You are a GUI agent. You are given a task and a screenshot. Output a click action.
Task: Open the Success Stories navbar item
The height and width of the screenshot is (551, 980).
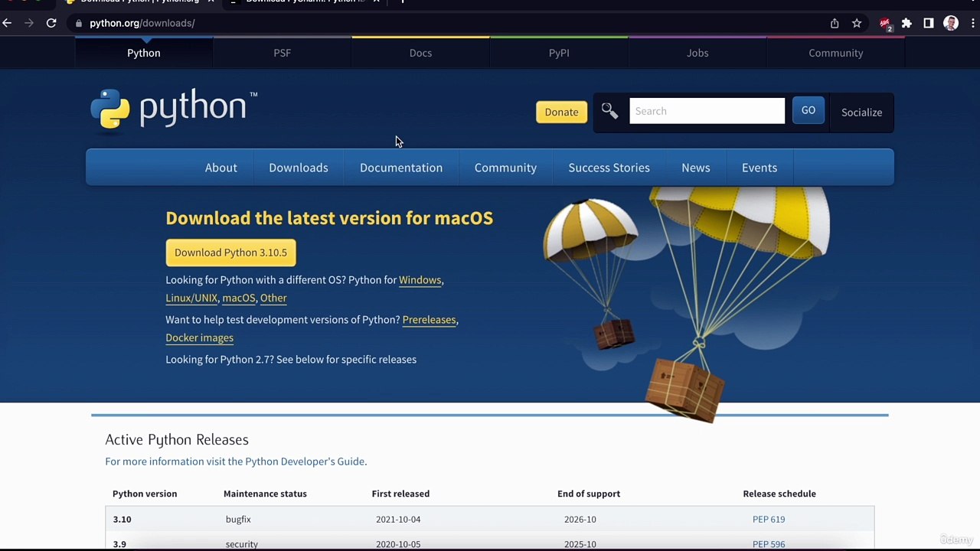tap(609, 168)
